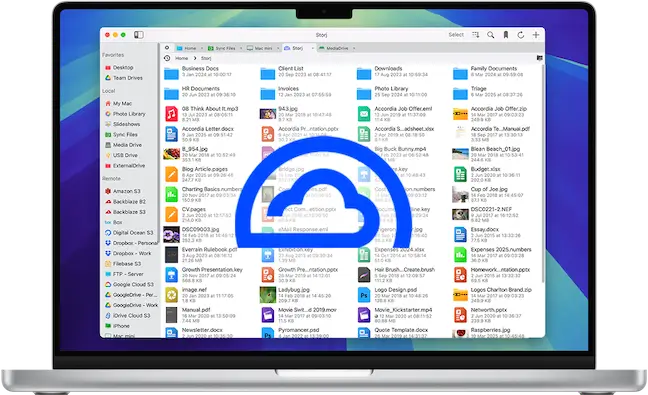Select the Ladybug.jpg thumbnail
The image size is (648, 395).
click(268, 295)
